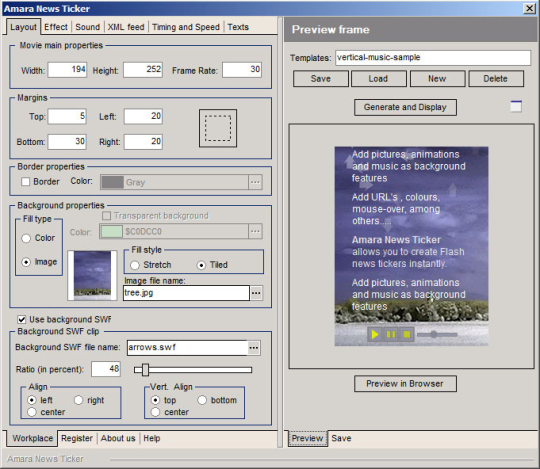Choose Stretch fill style
The image size is (540, 469).
[x=135, y=265]
